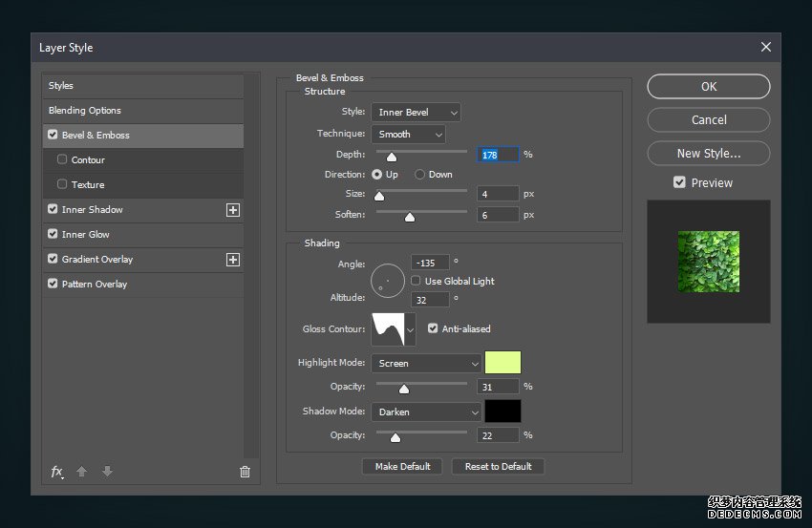Open Shadow Mode dropdown showing Darken
Screen dimensions: 812x528
coord(427,412)
